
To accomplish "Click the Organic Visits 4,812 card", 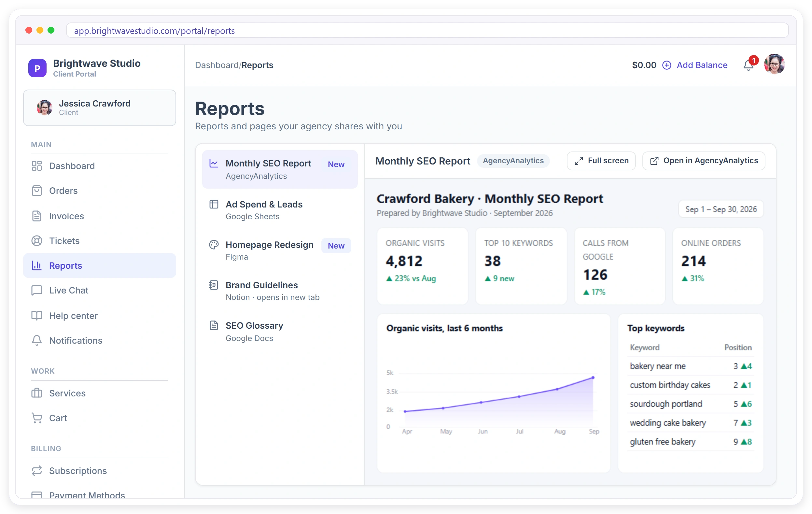I will (423, 266).
